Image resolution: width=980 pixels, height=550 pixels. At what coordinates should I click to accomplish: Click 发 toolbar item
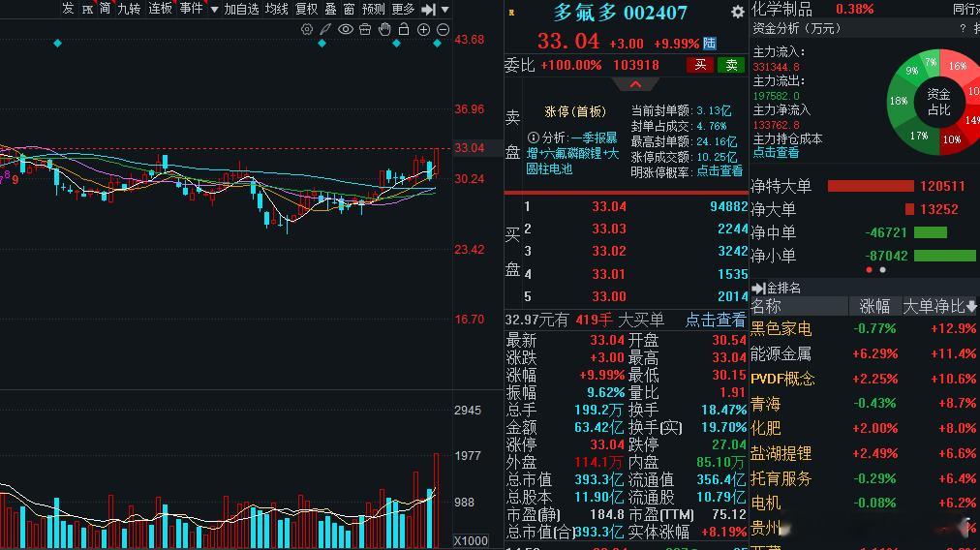[68, 9]
